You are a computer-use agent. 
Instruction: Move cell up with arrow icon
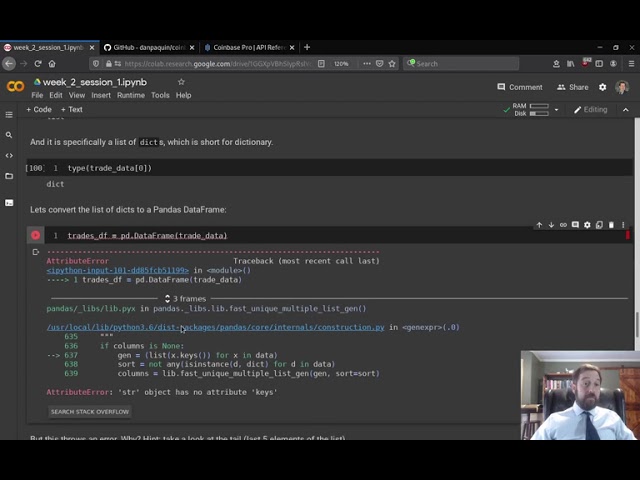pyautogui.click(x=539, y=225)
